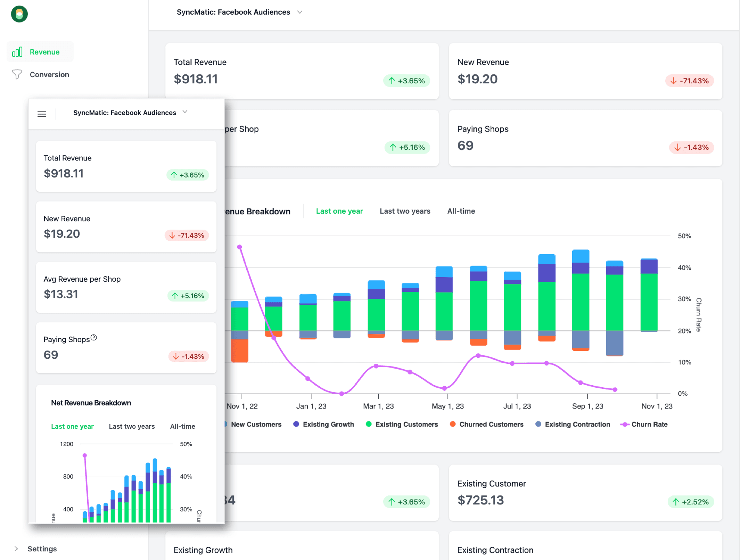Screen dimensions: 740x560
Task: Click the +2.52% badge on Existing Customer
Action: [x=691, y=502]
